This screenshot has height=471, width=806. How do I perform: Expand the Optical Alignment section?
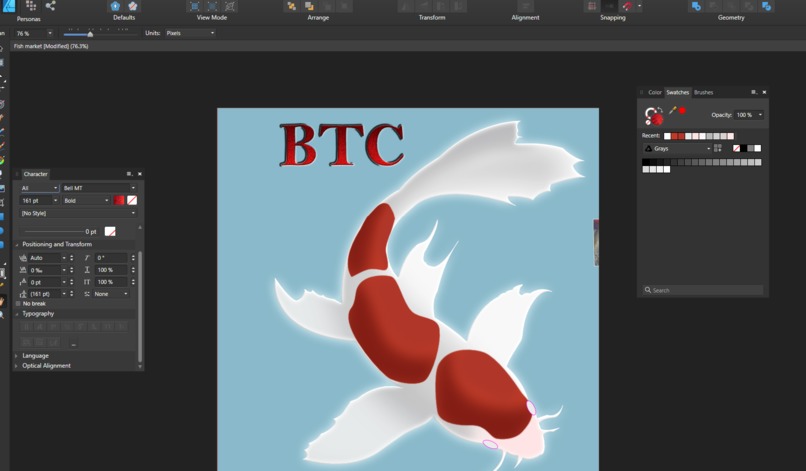click(x=16, y=366)
